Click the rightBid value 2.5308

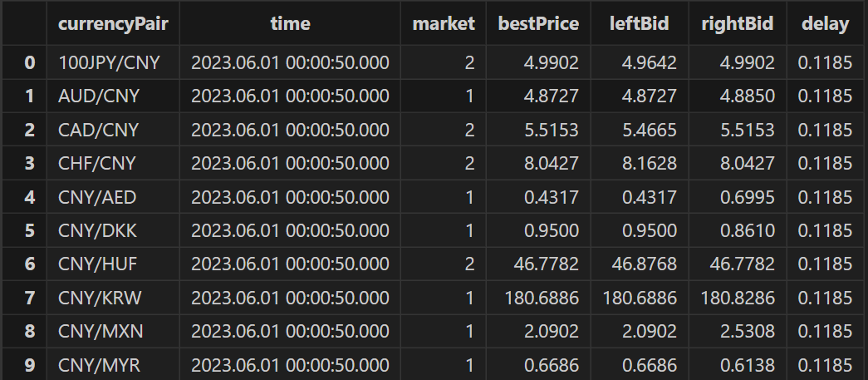point(746,331)
